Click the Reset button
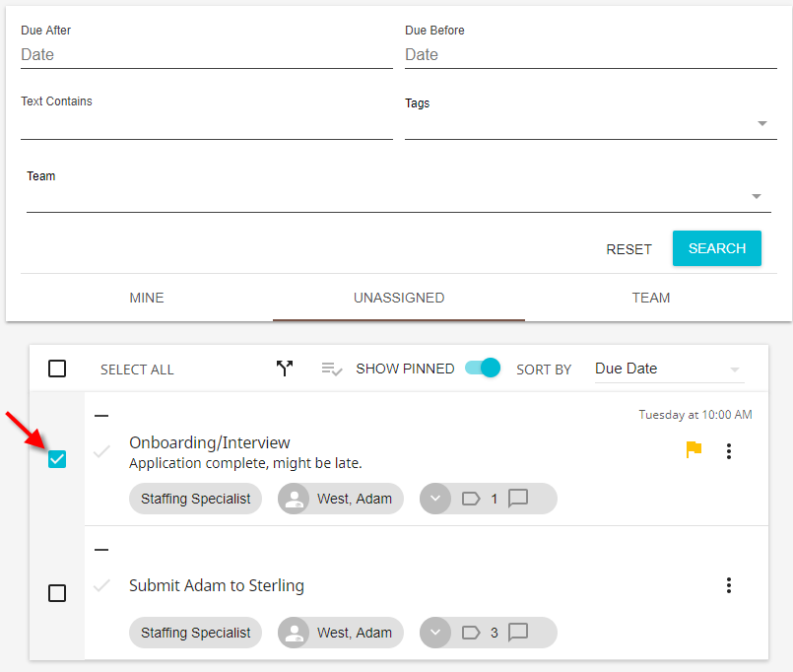 (628, 249)
